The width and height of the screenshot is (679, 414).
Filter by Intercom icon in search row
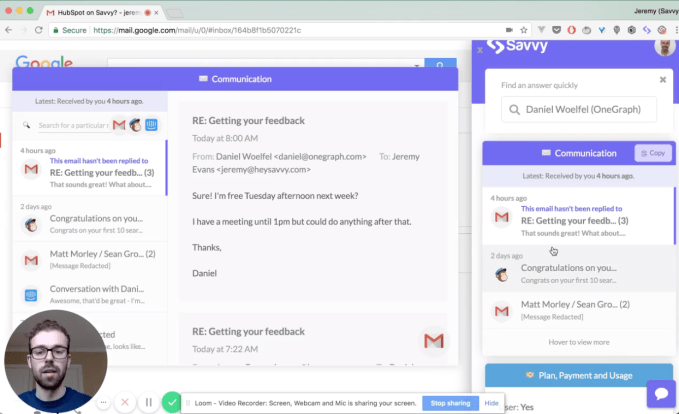pos(151,125)
